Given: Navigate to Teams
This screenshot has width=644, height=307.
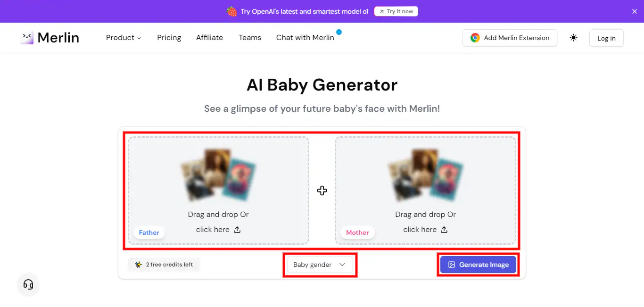Looking at the screenshot, I should (x=250, y=38).
